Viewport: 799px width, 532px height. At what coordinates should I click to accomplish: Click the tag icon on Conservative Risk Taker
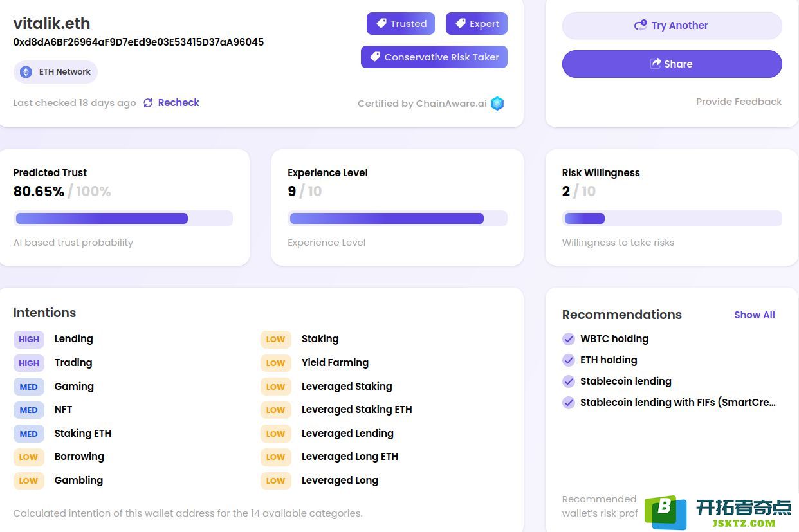click(x=375, y=57)
